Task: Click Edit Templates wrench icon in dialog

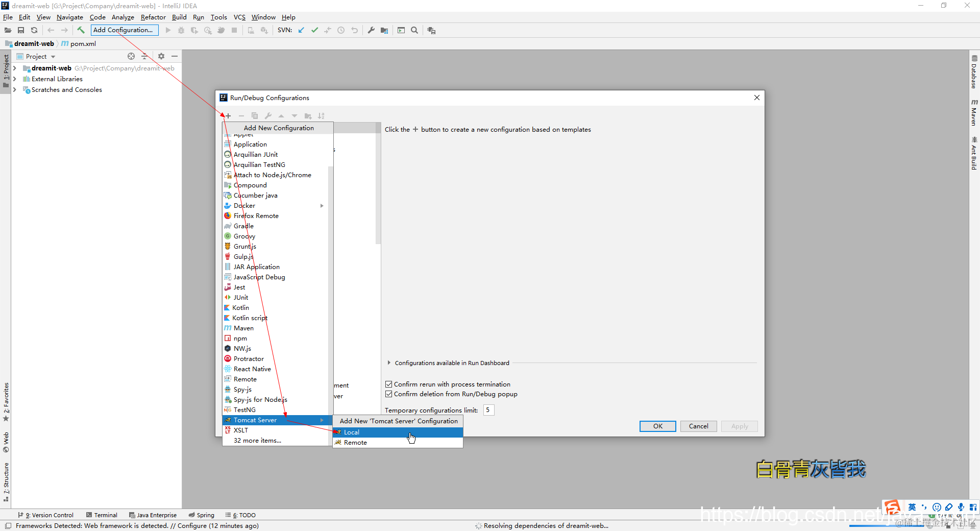Action: (x=268, y=116)
